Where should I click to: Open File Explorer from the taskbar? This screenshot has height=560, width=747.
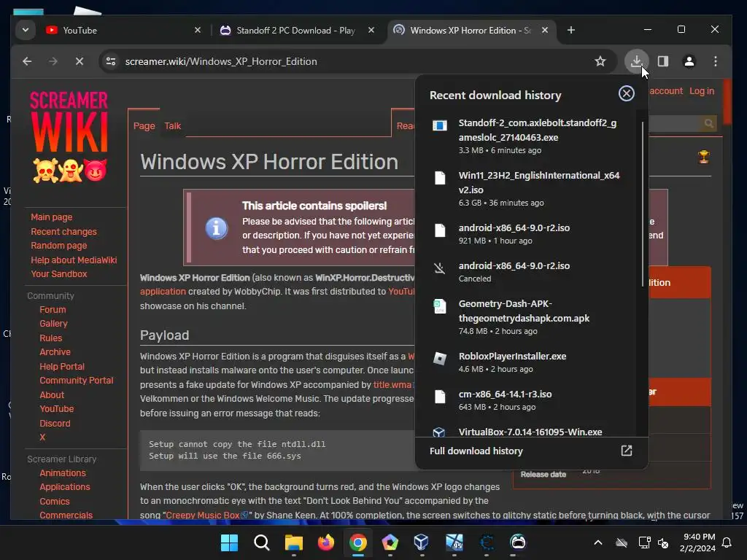click(x=293, y=542)
